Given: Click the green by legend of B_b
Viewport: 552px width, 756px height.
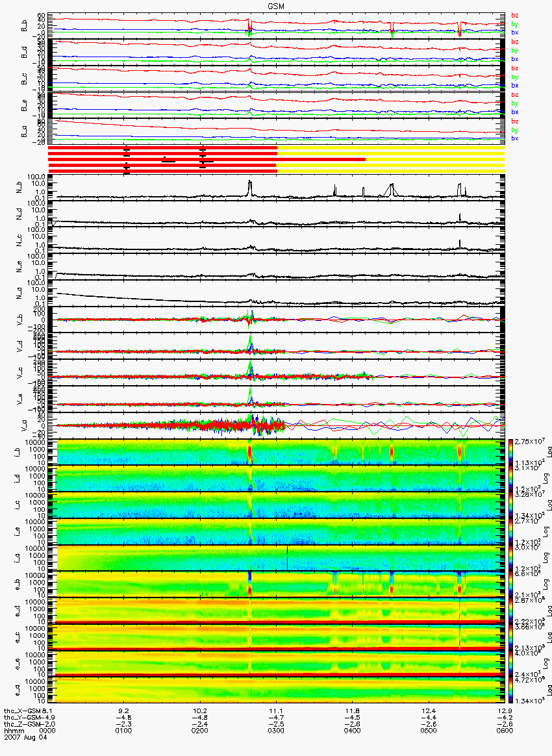Looking at the screenshot, I should coord(514,24).
